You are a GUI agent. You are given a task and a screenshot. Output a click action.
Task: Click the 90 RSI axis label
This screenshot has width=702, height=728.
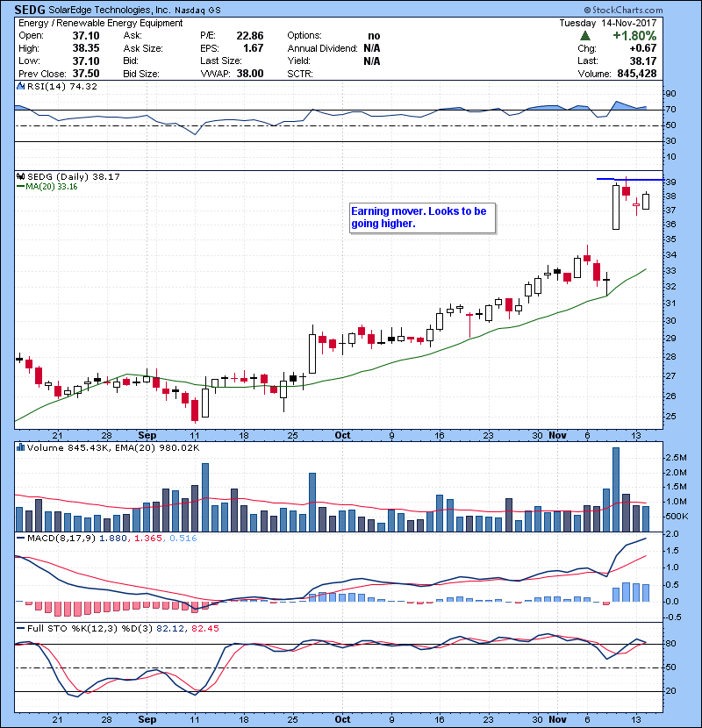point(670,93)
